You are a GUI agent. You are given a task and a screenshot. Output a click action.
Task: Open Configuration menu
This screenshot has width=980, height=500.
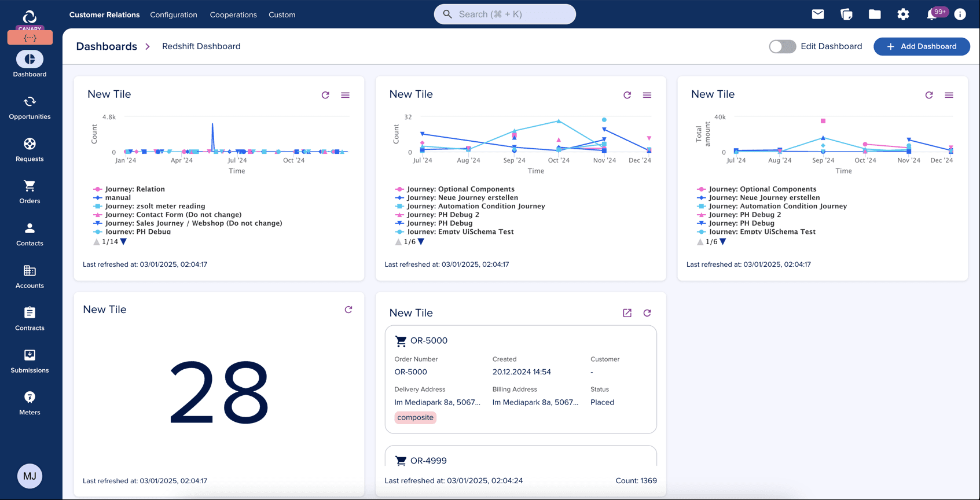click(174, 14)
